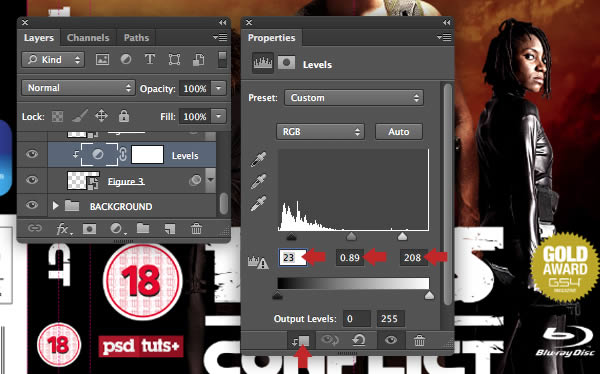The image size is (600, 374).
Task: Expand Figure 3 smart filters arrow
Action: pyautogui.click(x=211, y=180)
